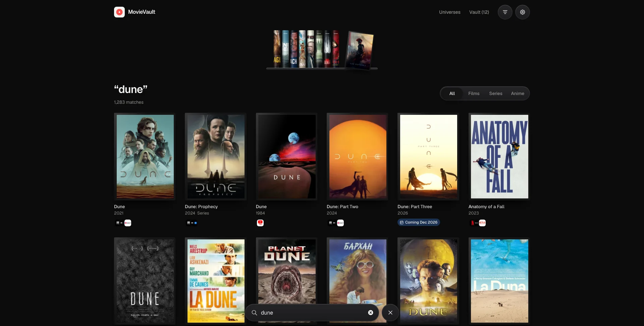
Task: Click the YouTube provider icon under Dune 1984
Action: coord(260,223)
